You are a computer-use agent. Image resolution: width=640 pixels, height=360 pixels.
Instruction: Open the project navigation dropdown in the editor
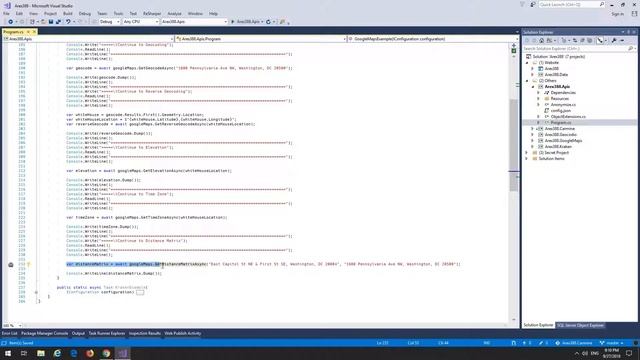[88, 39]
